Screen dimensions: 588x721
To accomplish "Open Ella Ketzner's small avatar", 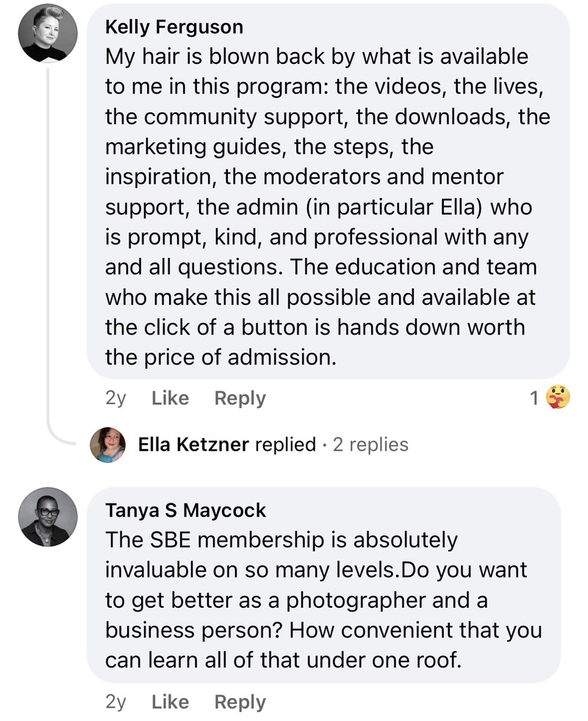I will tap(107, 444).
